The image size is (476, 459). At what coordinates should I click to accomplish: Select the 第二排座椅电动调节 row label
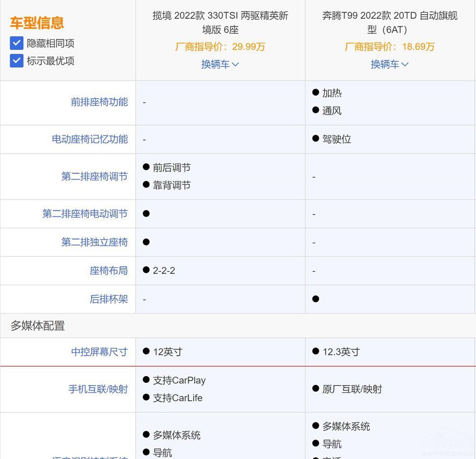coord(85,214)
